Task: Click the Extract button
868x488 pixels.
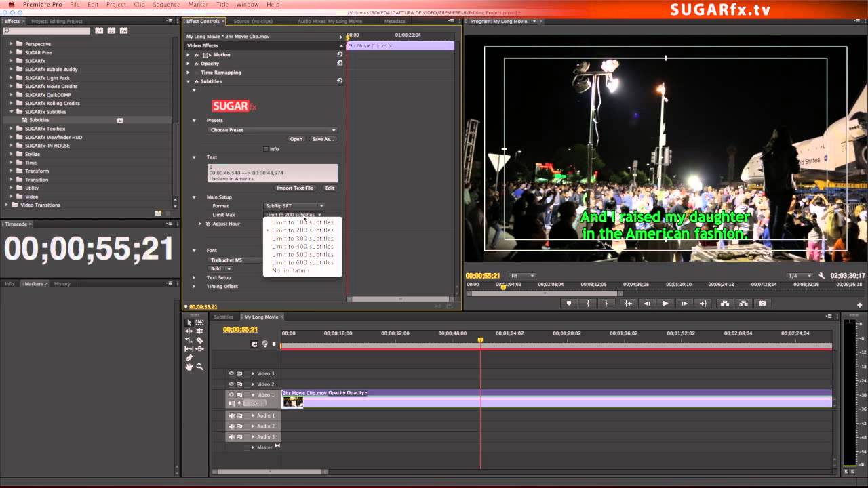Action: tap(744, 304)
